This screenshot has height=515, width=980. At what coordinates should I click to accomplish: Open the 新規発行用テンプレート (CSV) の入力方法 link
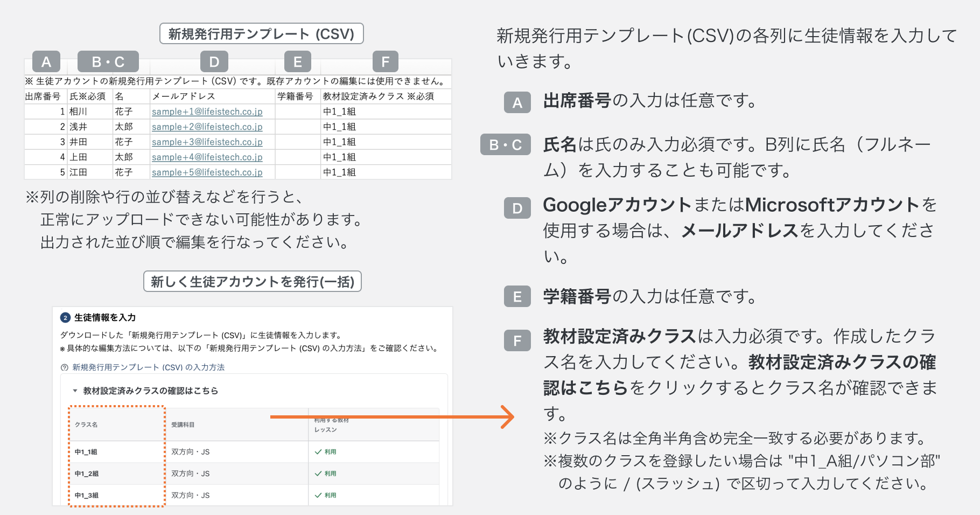pos(148,367)
